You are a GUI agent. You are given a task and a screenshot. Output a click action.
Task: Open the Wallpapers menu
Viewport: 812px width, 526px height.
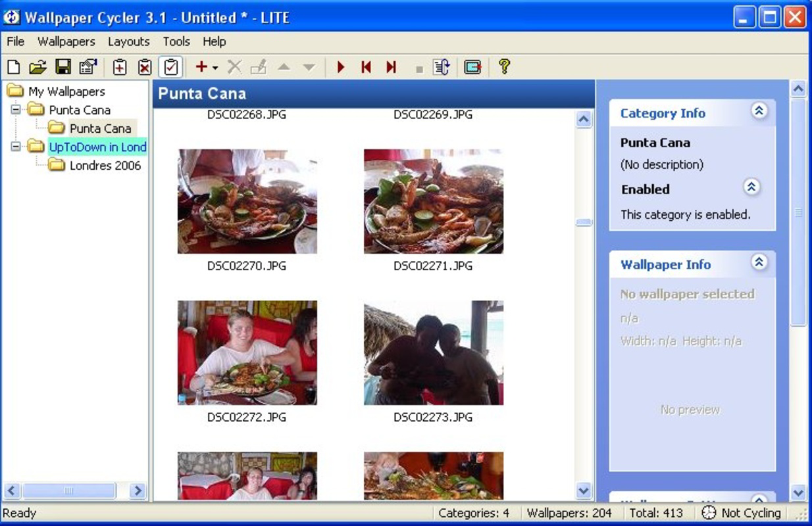coord(66,41)
